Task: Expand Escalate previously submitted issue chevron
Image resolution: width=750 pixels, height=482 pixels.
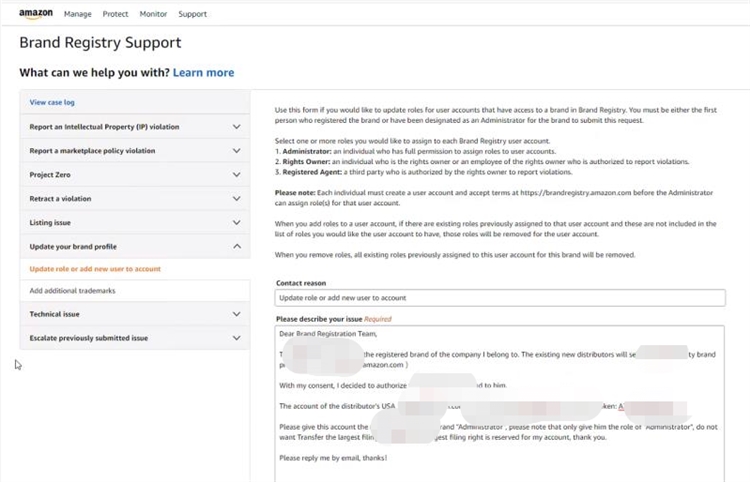Action: tap(236, 338)
